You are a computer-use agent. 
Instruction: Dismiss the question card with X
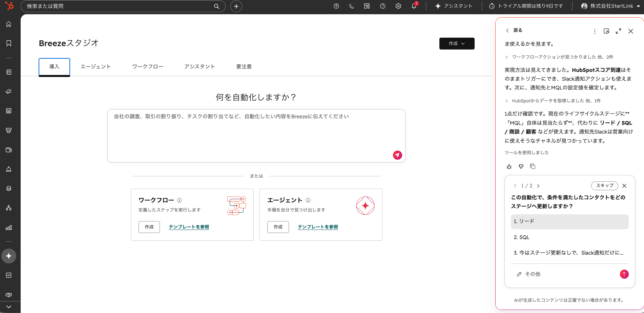pos(624,186)
